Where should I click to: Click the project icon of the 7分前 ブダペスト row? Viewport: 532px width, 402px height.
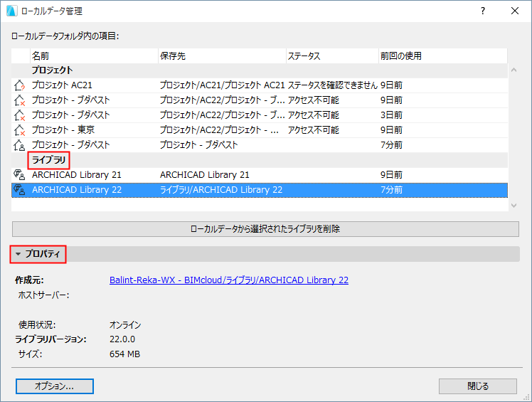[x=19, y=145]
